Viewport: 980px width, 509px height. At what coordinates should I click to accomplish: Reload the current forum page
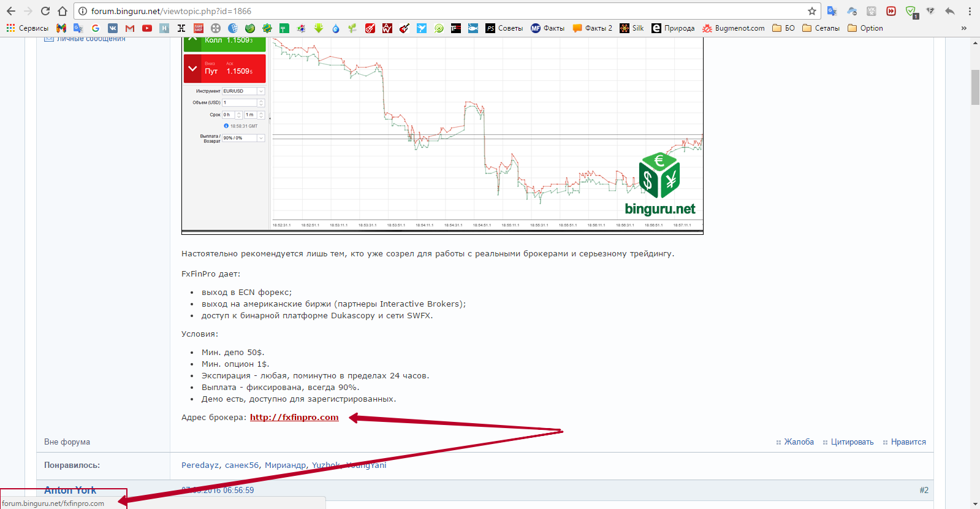[x=45, y=11]
